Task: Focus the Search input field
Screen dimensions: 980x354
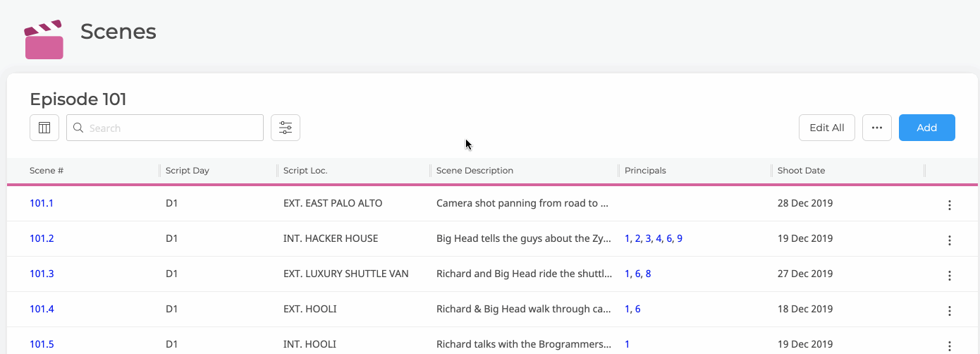Action: point(165,128)
